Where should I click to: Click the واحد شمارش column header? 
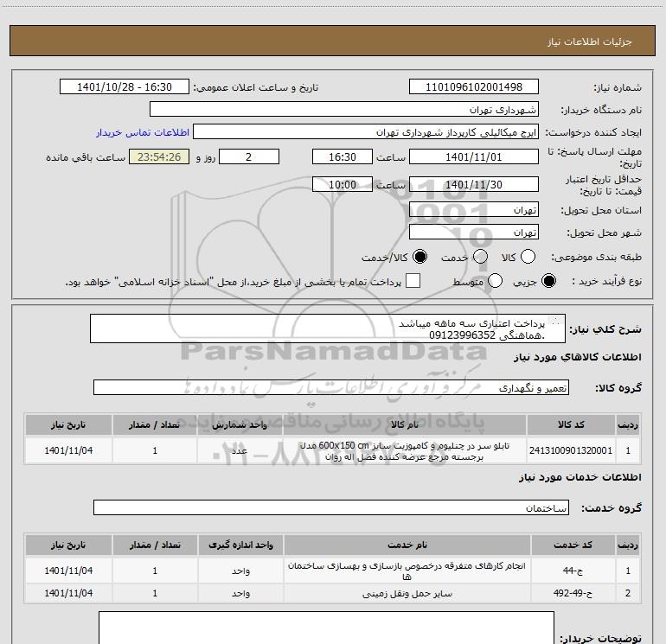click(240, 424)
